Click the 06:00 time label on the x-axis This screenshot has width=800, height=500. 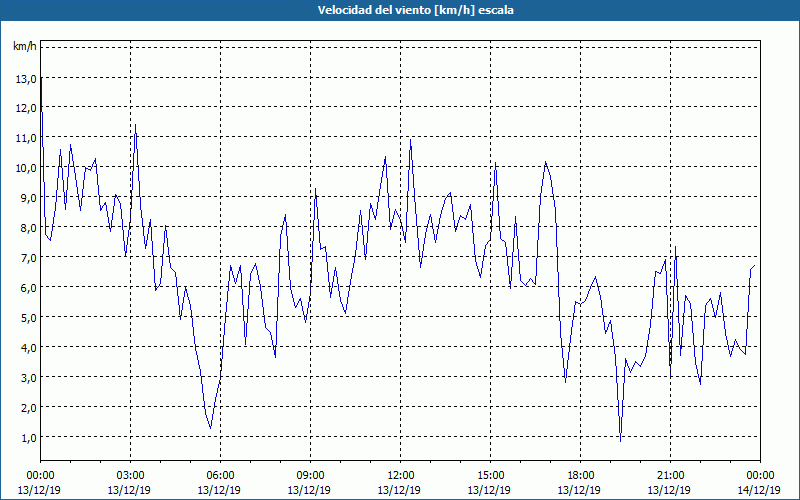220,476
